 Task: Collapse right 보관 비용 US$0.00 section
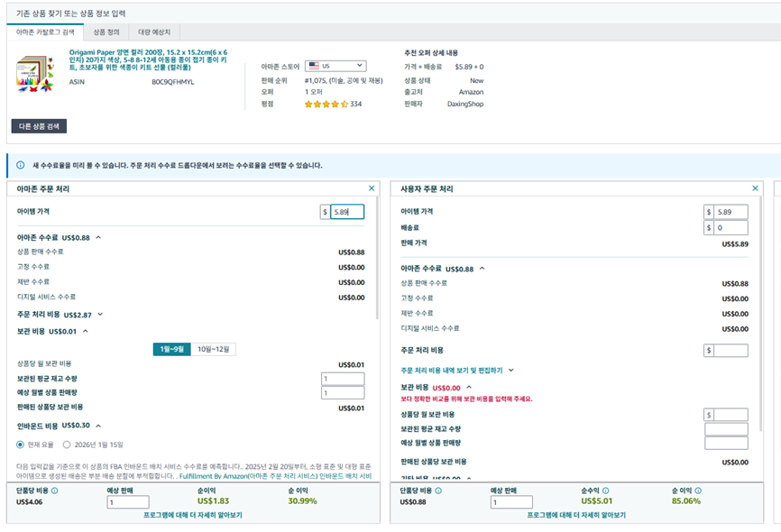469,388
